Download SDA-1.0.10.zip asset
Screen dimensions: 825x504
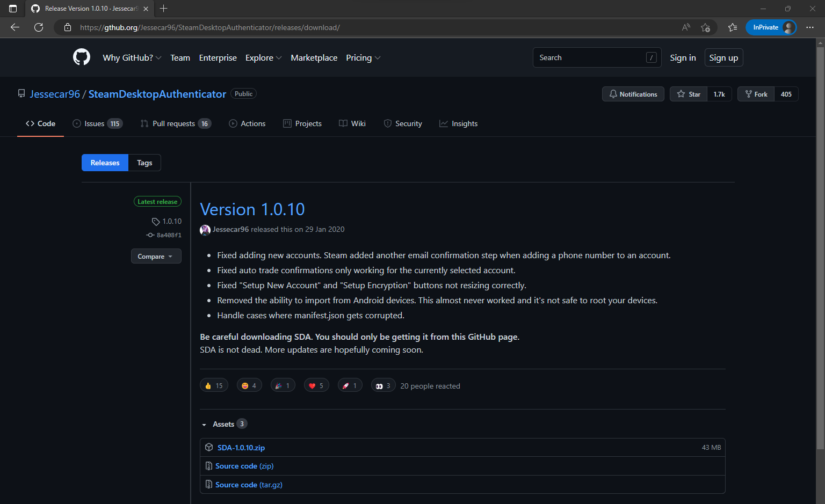(x=241, y=448)
